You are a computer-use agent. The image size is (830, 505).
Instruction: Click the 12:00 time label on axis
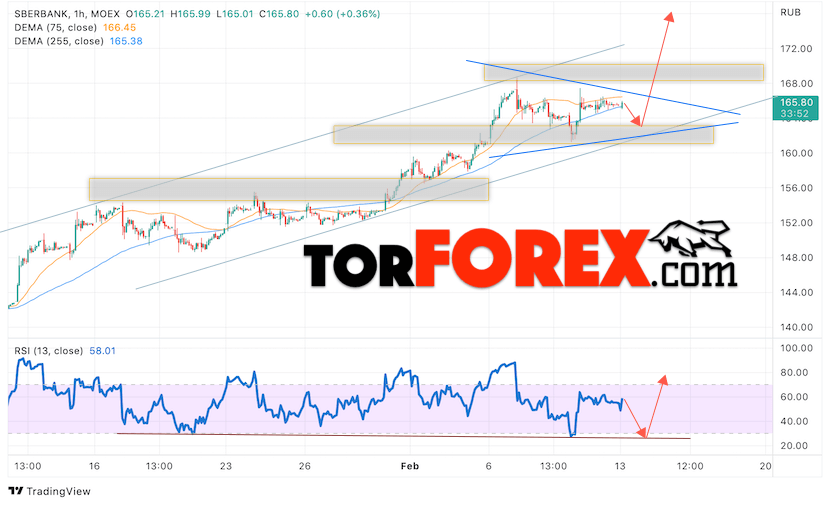690,466
